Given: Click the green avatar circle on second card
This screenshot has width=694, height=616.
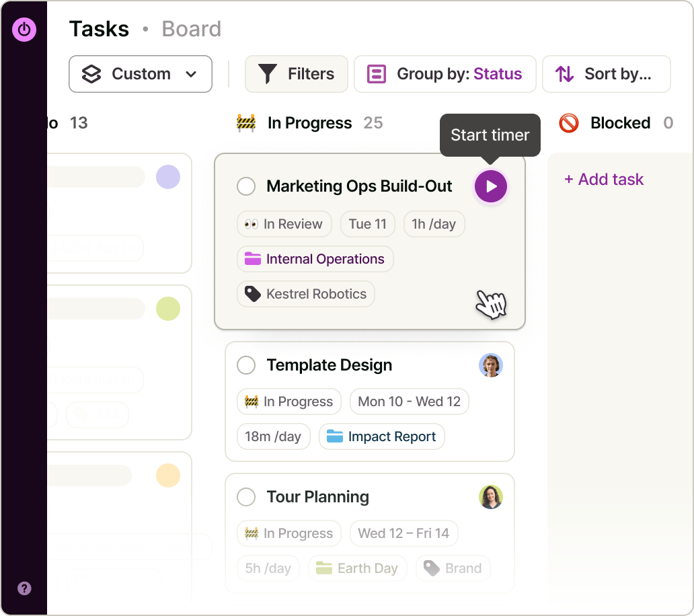Looking at the screenshot, I should [x=168, y=309].
